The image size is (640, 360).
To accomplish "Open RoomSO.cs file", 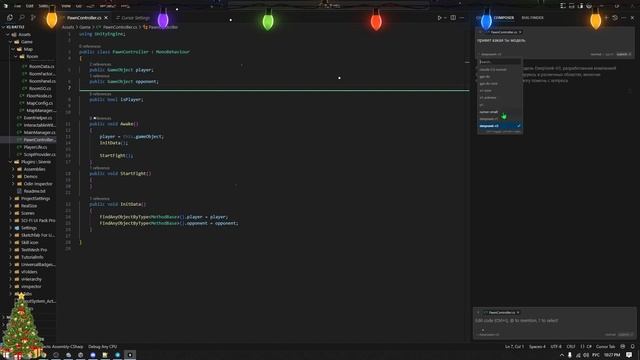I will [40, 88].
